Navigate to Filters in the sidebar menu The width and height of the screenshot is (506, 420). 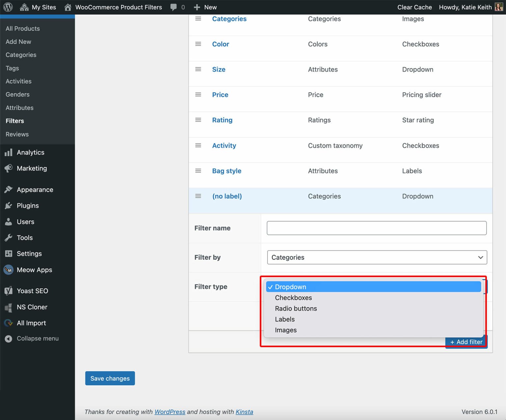[14, 121]
